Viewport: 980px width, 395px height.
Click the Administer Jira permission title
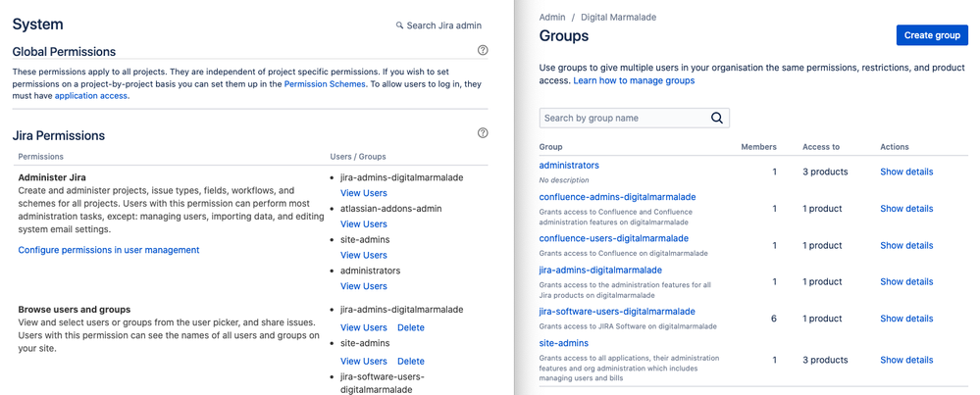click(52, 177)
